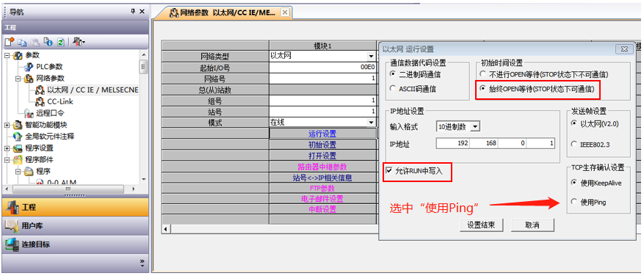Select the CC-Link network parameter node
The image size is (644, 276).
(x=60, y=101)
